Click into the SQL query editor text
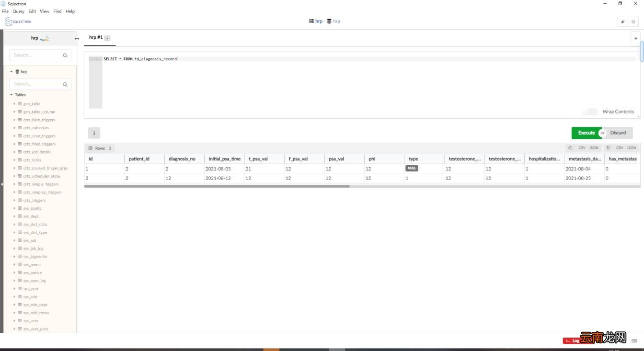Viewport: 644px width, 351px height. coord(140,59)
